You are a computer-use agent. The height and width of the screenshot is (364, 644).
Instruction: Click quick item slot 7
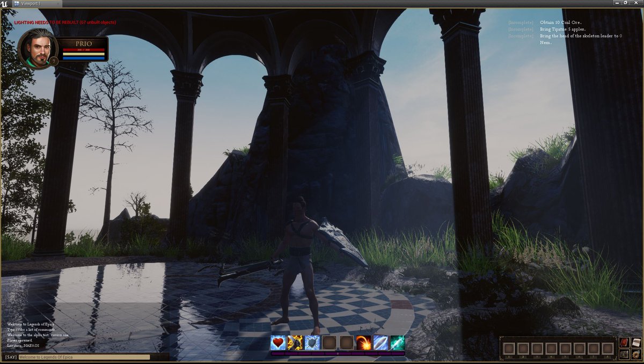pos(594,349)
